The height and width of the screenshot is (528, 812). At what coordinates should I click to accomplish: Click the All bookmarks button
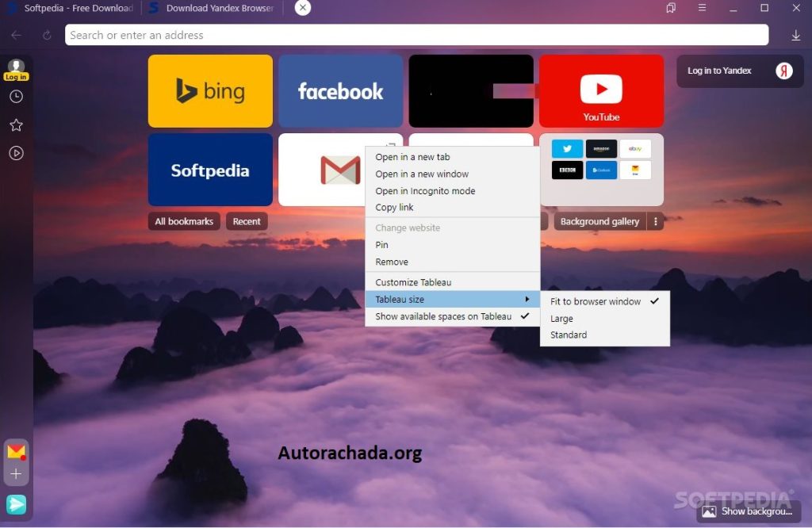(184, 221)
